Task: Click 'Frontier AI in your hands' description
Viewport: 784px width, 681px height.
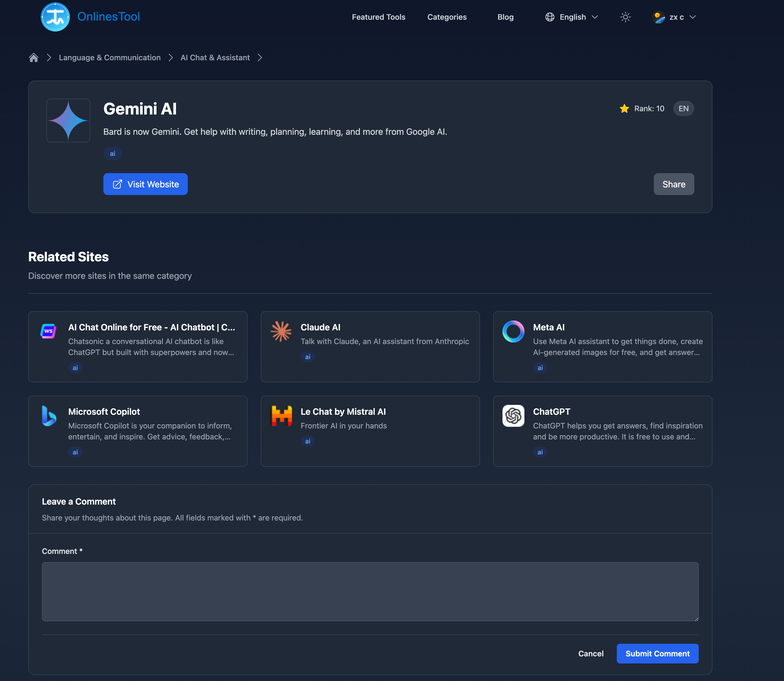Action: tap(343, 426)
